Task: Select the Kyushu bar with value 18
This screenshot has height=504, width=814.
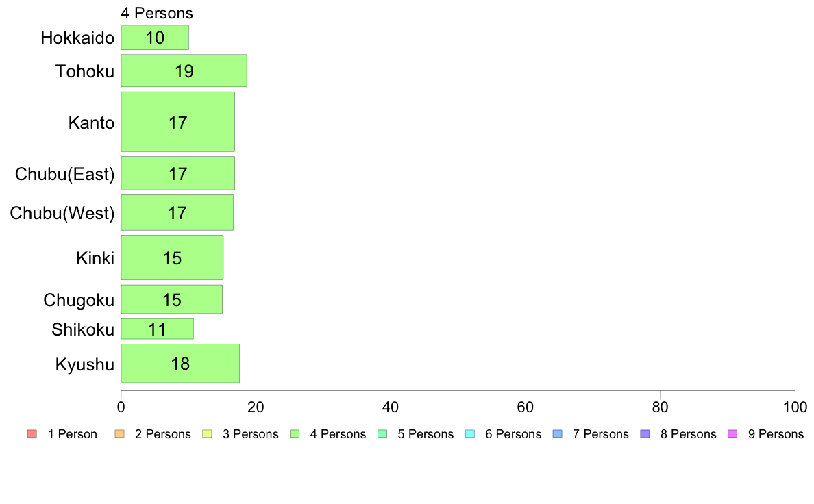Action: [180, 364]
